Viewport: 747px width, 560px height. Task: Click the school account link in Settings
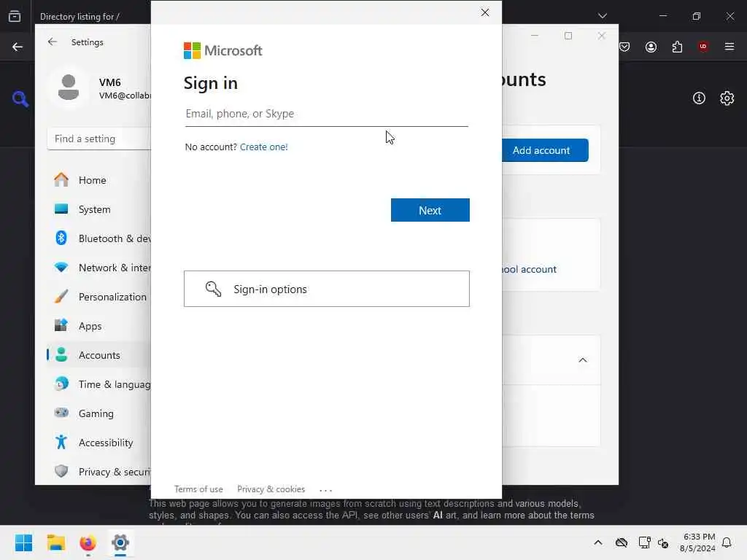point(529,269)
